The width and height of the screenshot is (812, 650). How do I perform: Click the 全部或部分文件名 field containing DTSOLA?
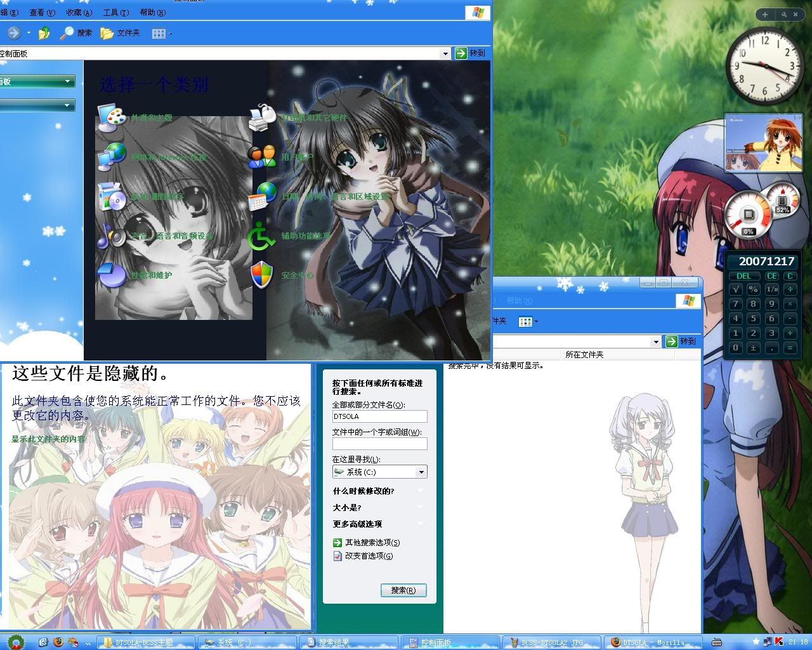379,416
